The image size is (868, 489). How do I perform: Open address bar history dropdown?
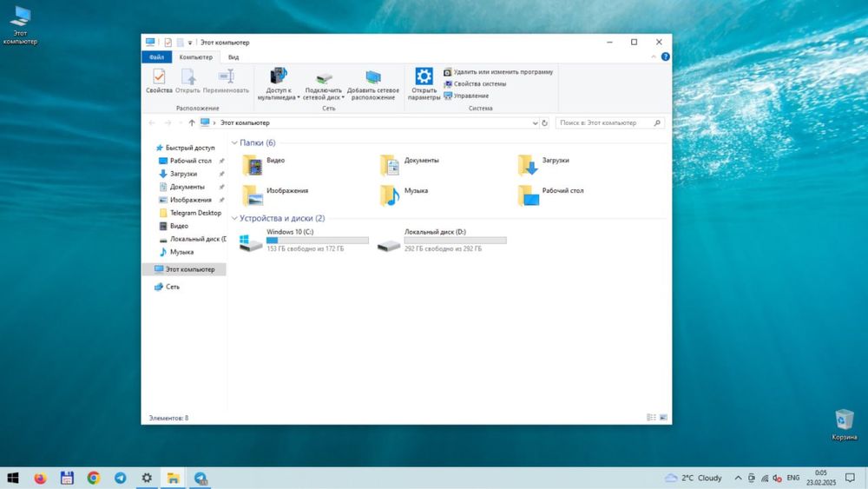click(535, 123)
